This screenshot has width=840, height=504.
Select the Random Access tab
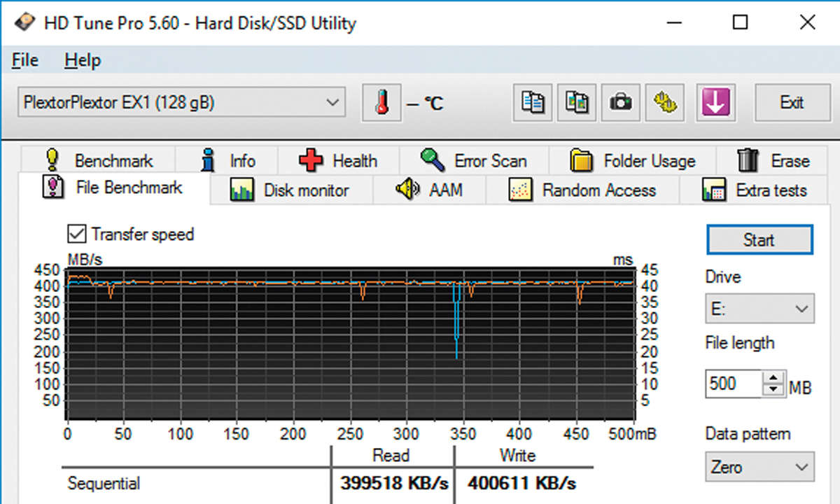tap(582, 190)
